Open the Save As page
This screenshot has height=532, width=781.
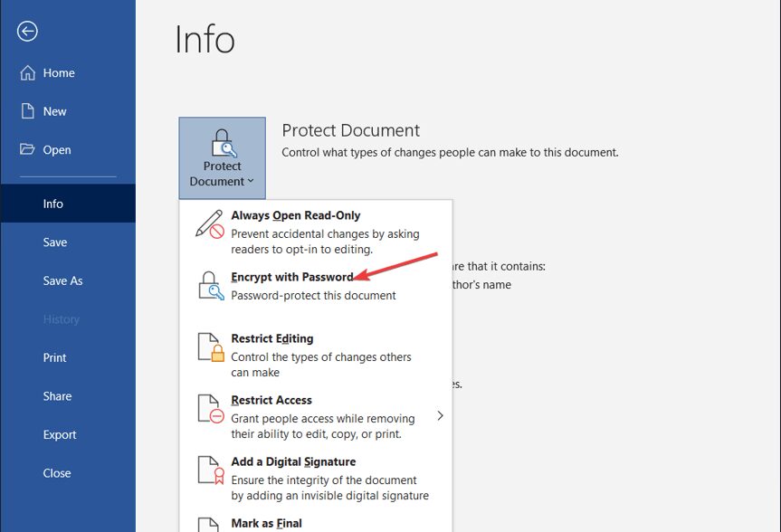pos(62,280)
